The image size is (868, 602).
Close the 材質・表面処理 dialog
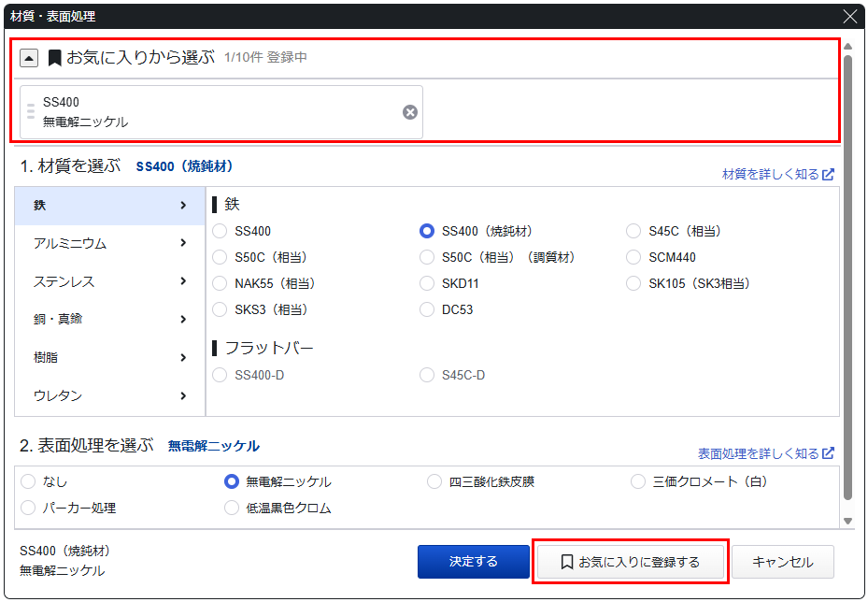[x=849, y=16]
